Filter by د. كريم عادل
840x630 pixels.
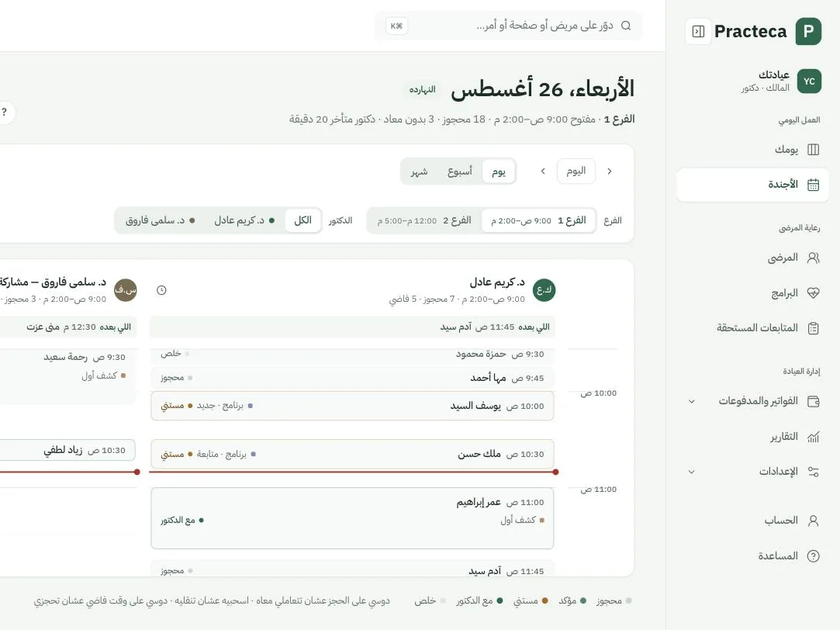click(x=244, y=220)
